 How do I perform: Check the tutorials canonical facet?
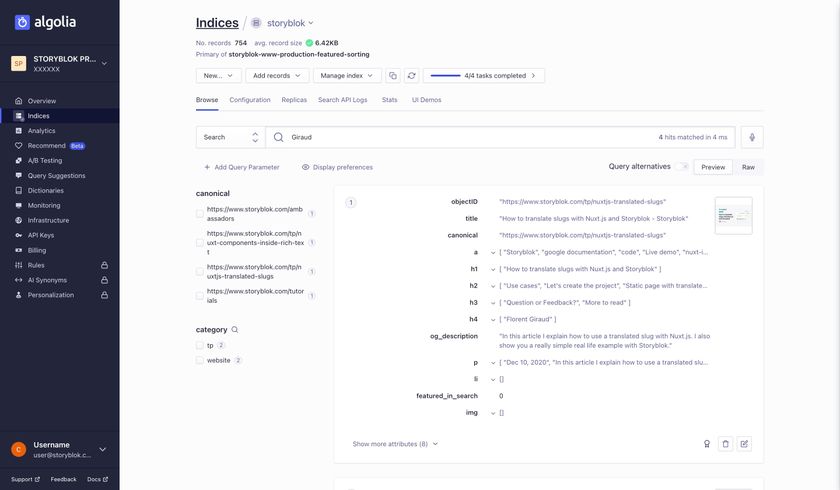coord(200,296)
